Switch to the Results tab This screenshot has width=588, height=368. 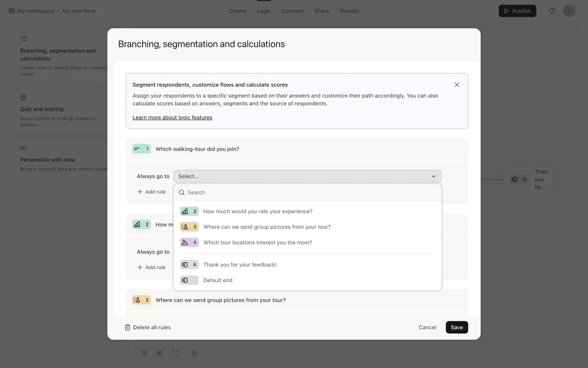pyautogui.click(x=349, y=11)
